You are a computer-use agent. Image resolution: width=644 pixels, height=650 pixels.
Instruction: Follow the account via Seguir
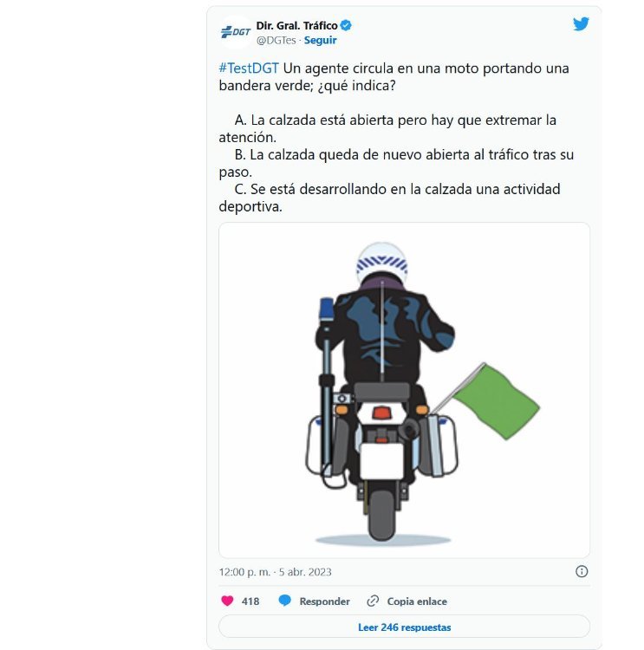click(320, 40)
